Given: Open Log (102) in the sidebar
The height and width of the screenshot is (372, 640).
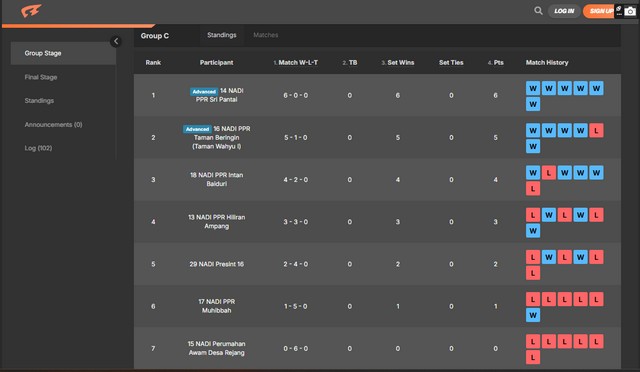Looking at the screenshot, I should click(x=38, y=148).
